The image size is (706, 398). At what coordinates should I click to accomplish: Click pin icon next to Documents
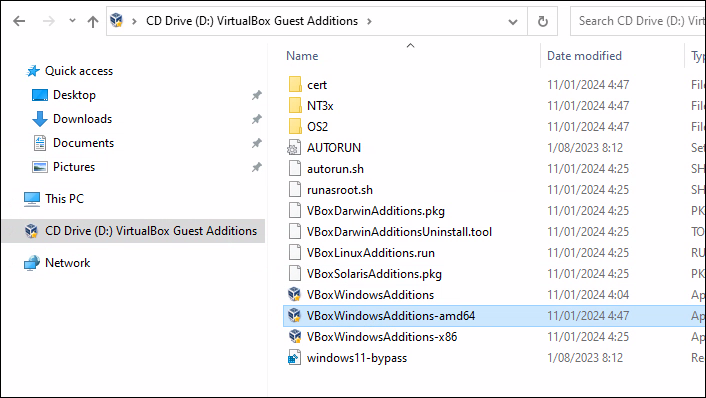coord(256,143)
